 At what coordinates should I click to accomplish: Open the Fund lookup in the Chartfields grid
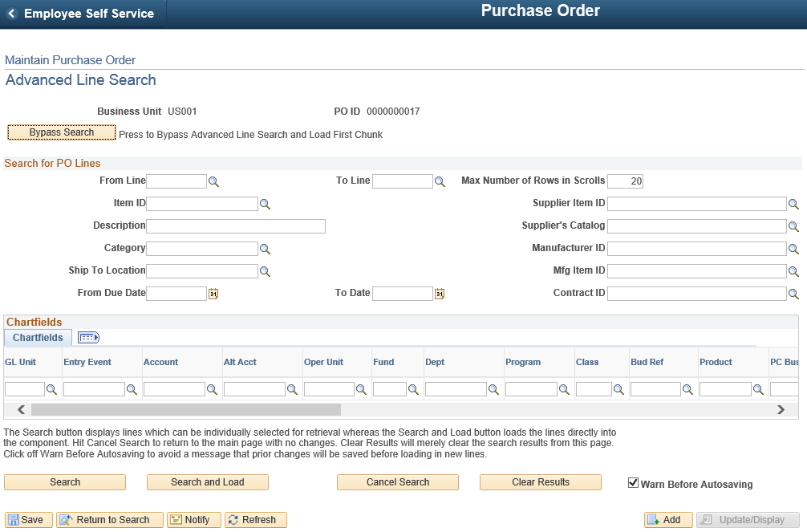click(x=412, y=389)
